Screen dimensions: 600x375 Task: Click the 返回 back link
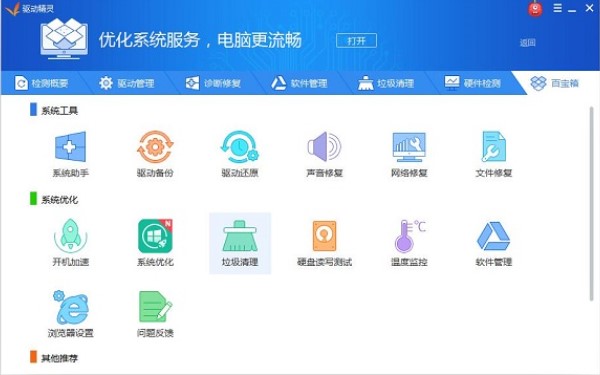click(x=527, y=42)
